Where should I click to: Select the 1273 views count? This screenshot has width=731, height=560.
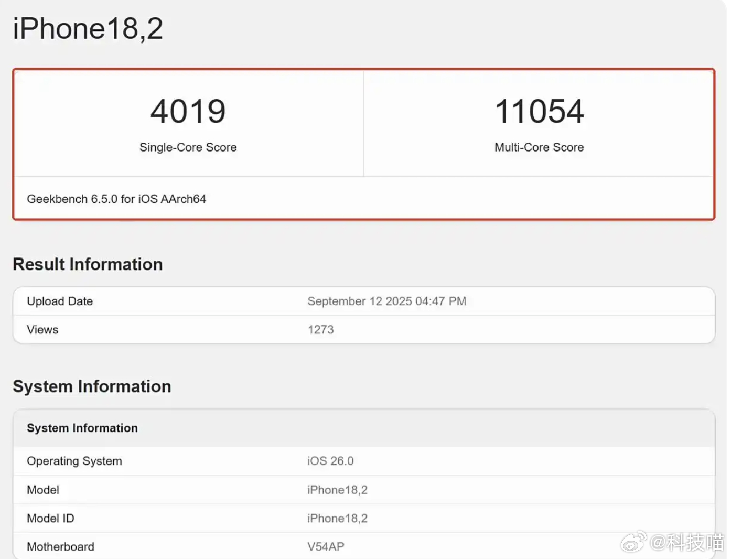click(x=320, y=330)
